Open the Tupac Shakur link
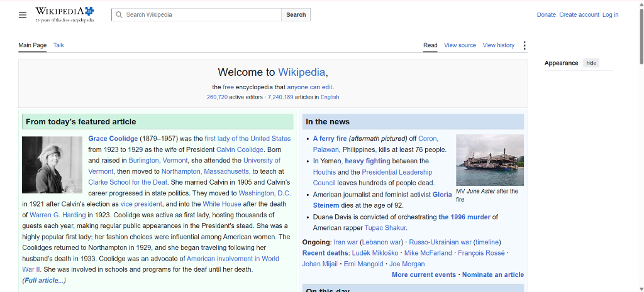 tap(386, 228)
